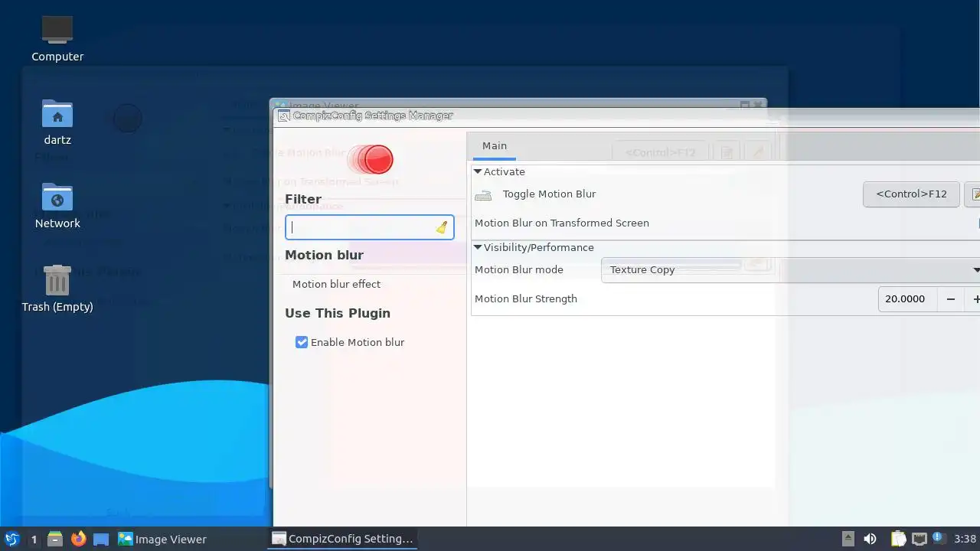This screenshot has width=980, height=551.
Task: Select the CompizConfig Settings taskbar entry
Action: [x=343, y=539]
